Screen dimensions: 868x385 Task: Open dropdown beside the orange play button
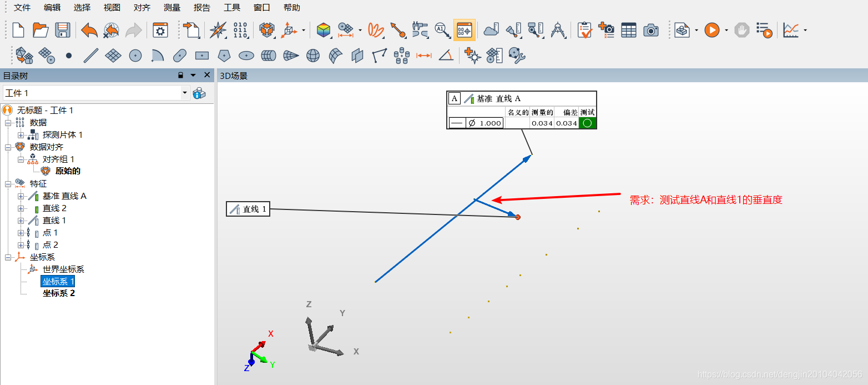pos(726,31)
